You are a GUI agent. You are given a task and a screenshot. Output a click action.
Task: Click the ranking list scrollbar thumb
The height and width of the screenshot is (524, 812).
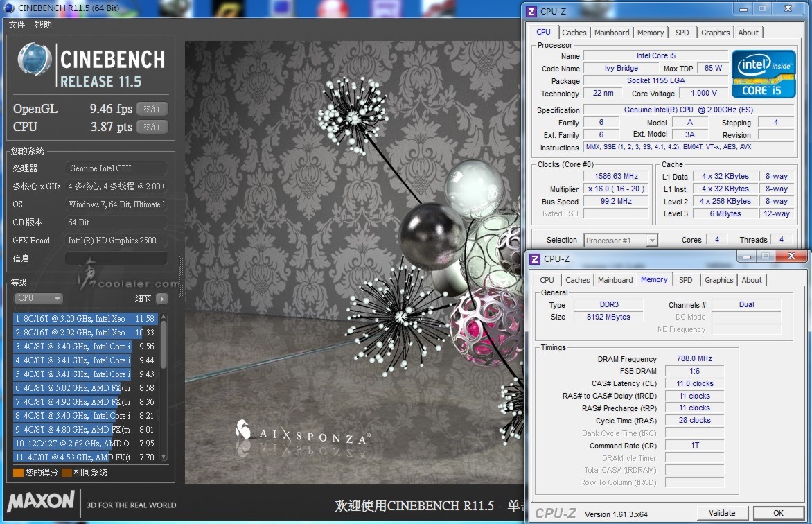164,344
